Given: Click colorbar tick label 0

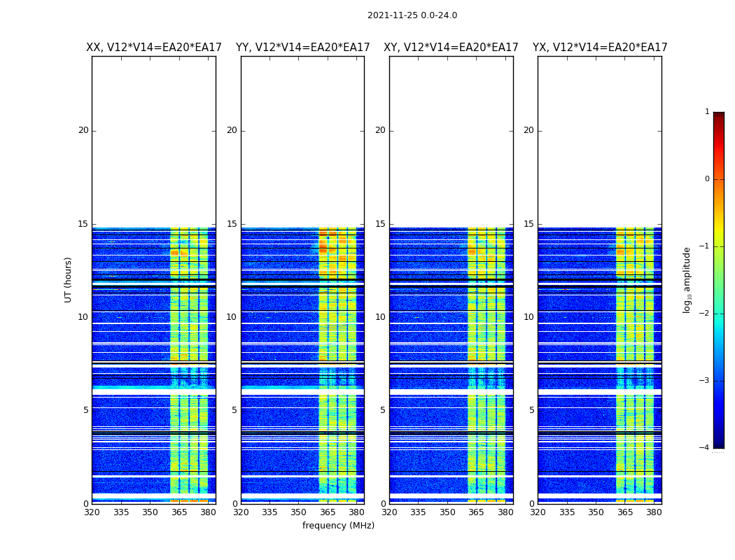Looking at the screenshot, I should (x=707, y=179).
